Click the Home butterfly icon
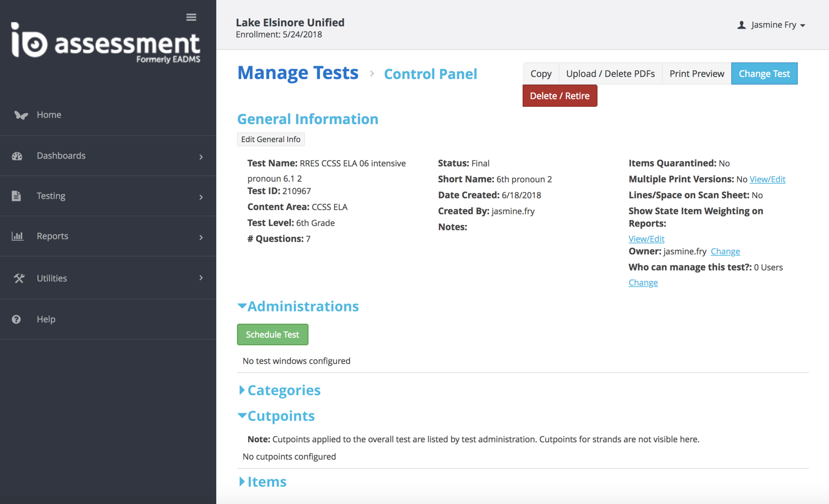The image size is (829, 504). 21,115
